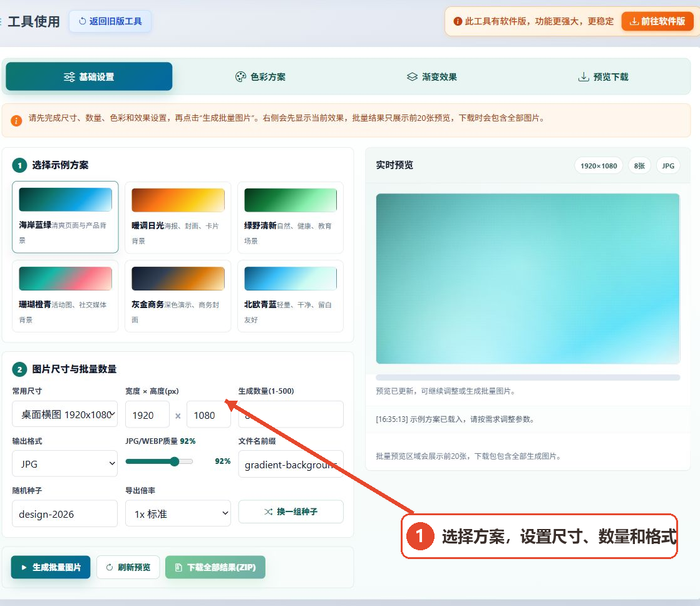700x606 pixels.
Task: Pick the 灰金商务 example scheme
Action: pyautogui.click(x=178, y=296)
